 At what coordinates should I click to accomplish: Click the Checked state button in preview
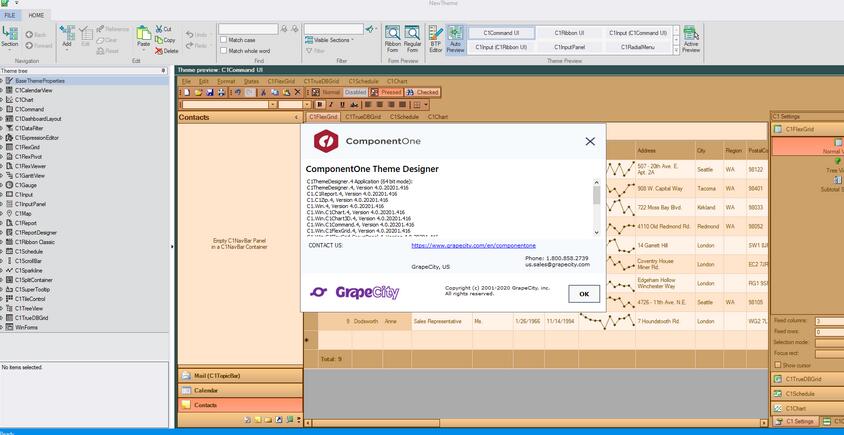[423, 93]
